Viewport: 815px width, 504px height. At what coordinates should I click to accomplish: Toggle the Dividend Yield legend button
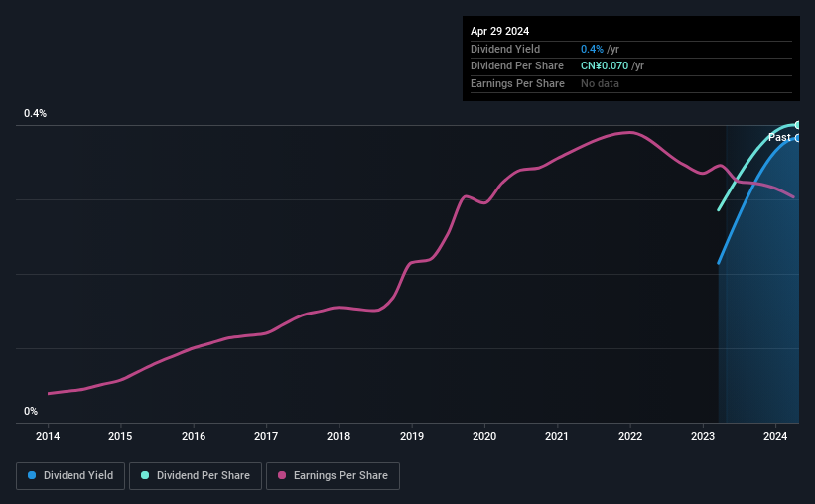70,475
